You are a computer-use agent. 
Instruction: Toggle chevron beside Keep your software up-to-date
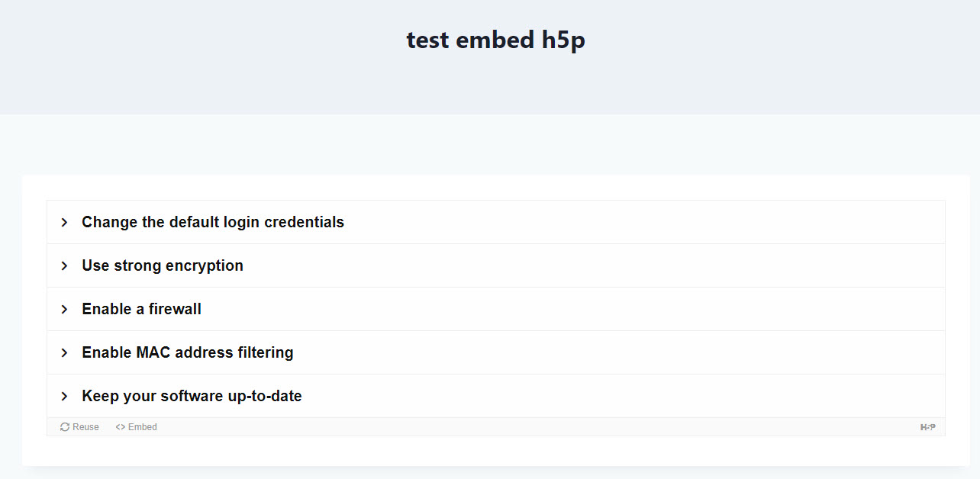(x=65, y=396)
